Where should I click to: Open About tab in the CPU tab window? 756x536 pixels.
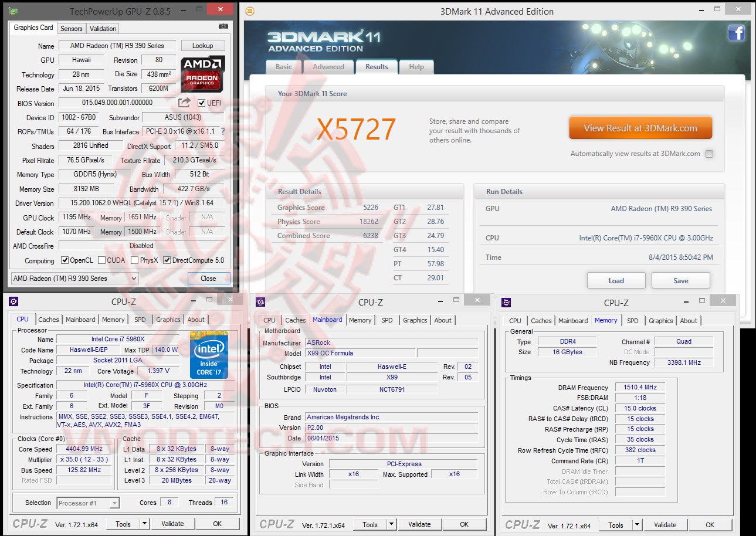tap(196, 320)
